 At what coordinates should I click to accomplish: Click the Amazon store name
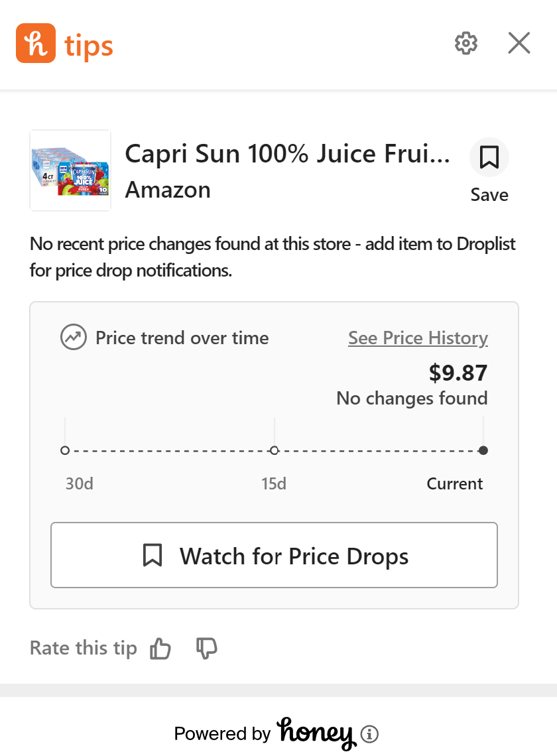[x=168, y=190]
